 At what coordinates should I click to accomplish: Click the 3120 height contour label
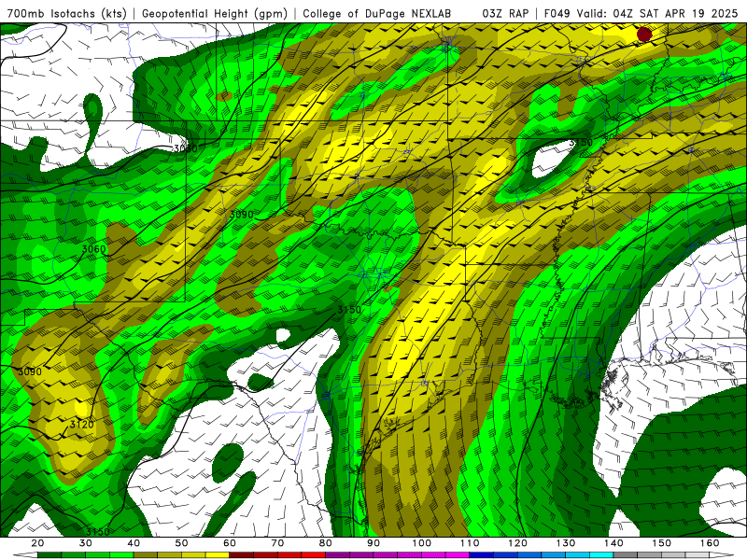tap(81, 424)
